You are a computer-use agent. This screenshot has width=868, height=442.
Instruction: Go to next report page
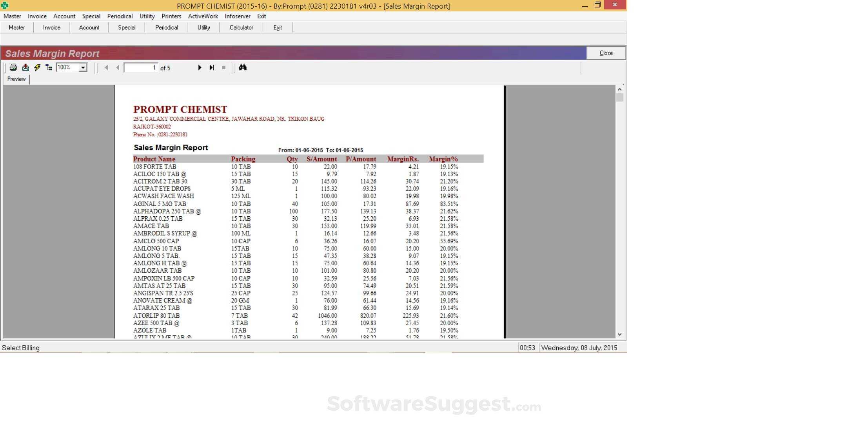(200, 67)
